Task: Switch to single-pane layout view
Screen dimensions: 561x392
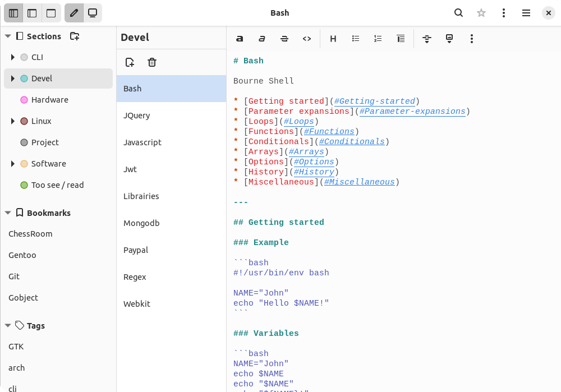Action: click(x=51, y=13)
